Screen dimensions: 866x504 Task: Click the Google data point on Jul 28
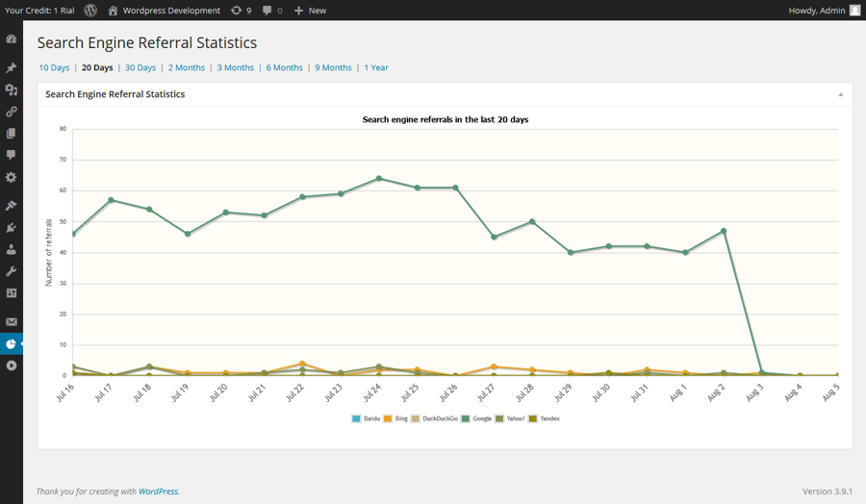pos(532,221)
